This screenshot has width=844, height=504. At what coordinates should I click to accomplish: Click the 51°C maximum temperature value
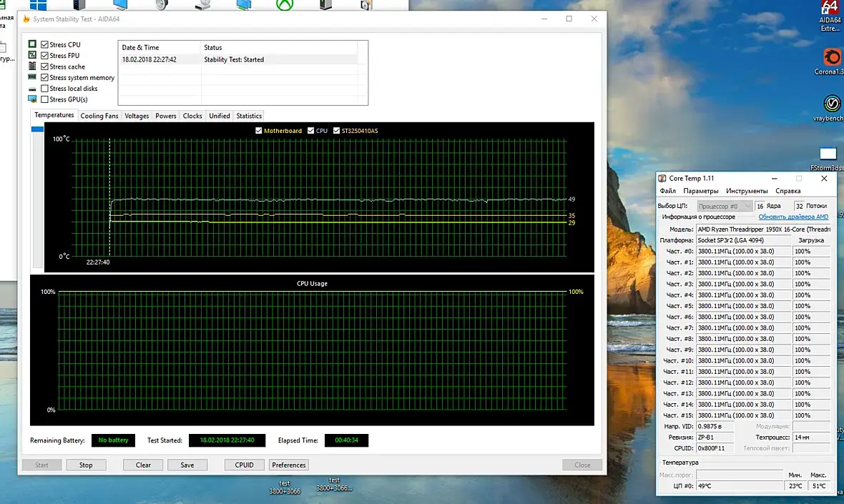coord(819,485)
